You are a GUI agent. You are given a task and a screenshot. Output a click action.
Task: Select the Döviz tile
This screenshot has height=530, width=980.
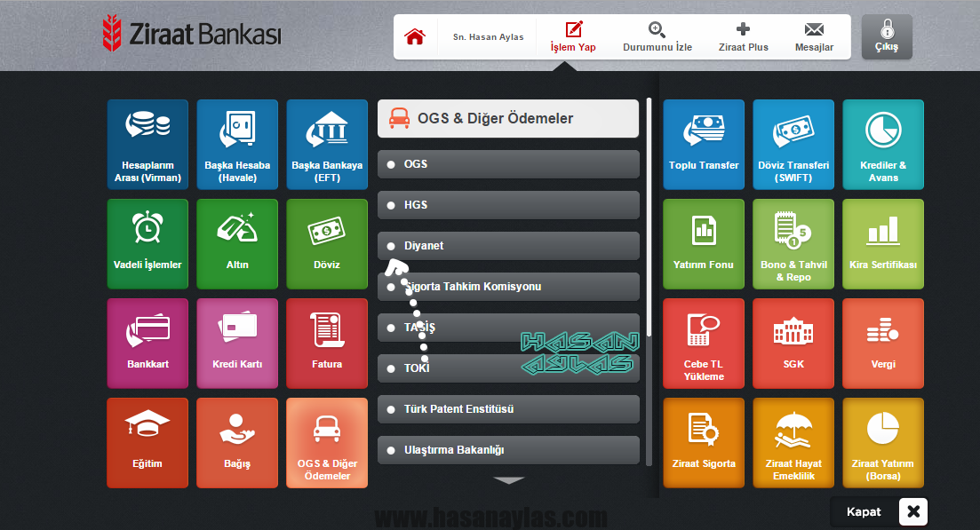tap(327, 243)
